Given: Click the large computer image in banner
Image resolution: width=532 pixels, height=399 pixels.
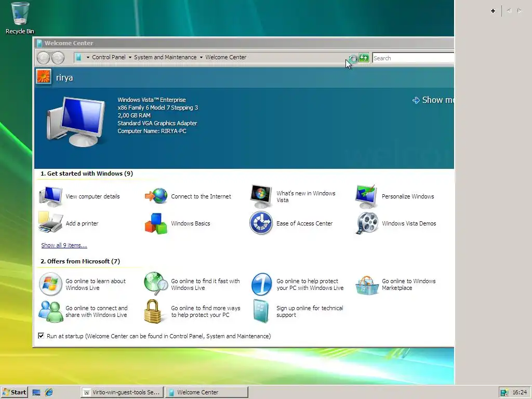Looking at the screenshot, I should [75, 122].
